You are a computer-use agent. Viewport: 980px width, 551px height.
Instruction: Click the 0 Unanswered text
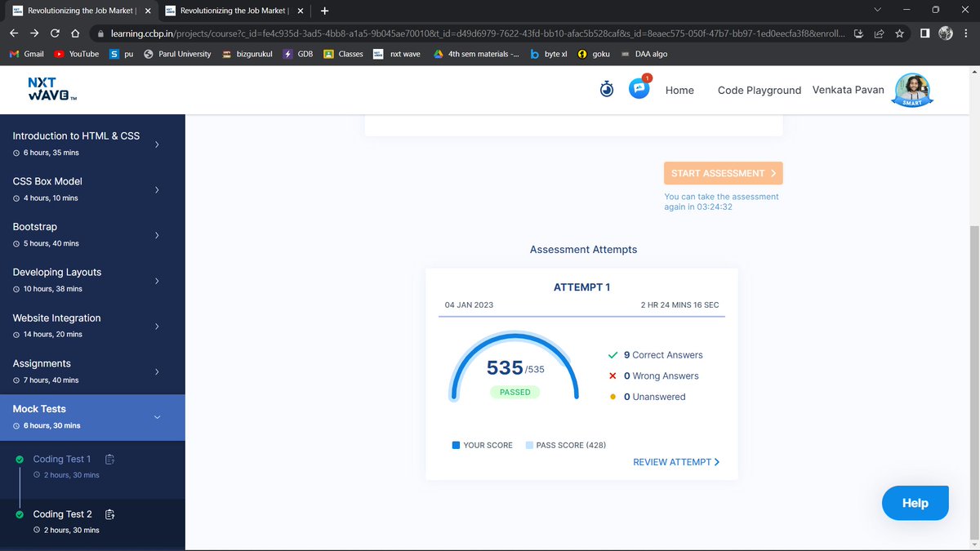tap(654, 397)
